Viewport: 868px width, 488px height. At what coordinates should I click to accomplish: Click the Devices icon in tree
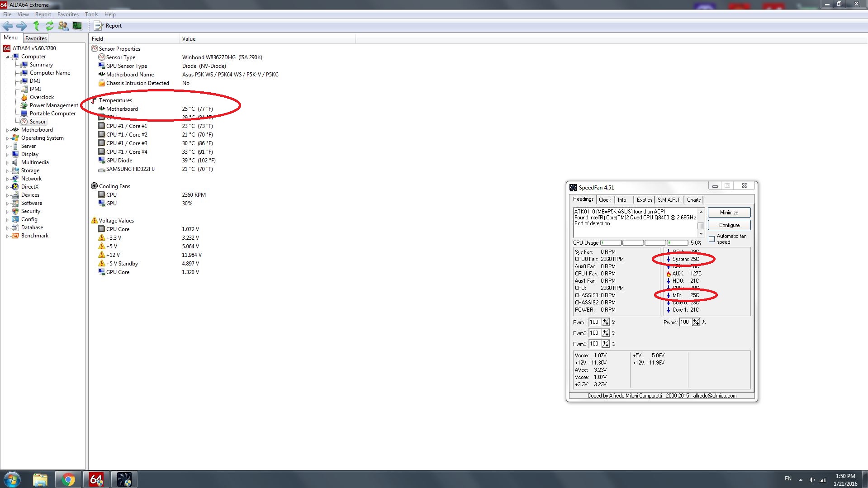coord(15,195)
